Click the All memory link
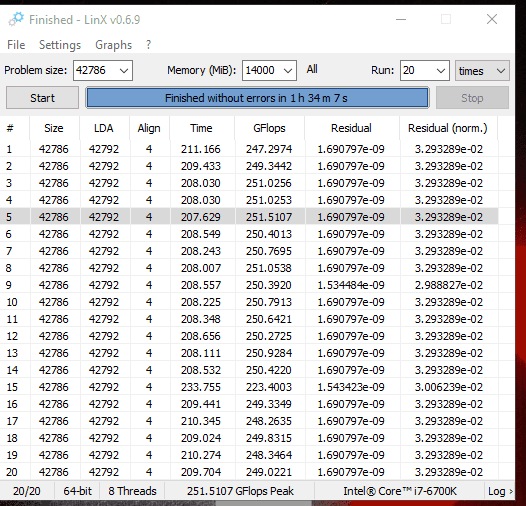Viewport: 526px width, 506px height. point(312,69)
